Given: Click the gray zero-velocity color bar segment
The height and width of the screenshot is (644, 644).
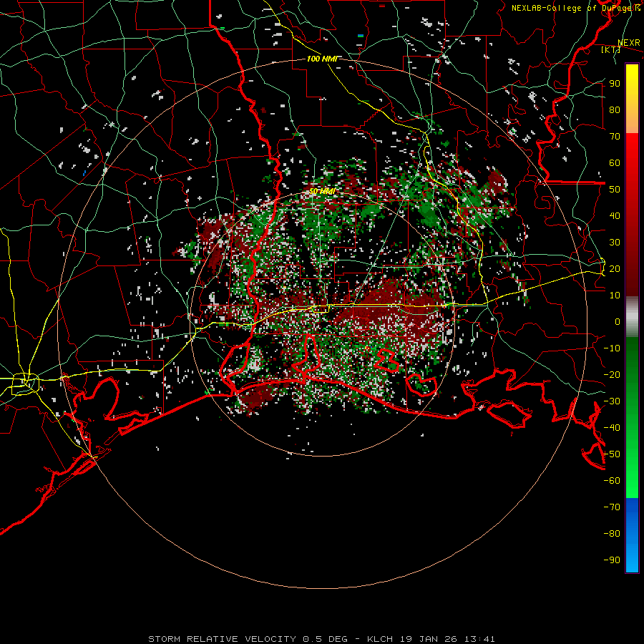Looking at the screenshot, I should [632, 316].
